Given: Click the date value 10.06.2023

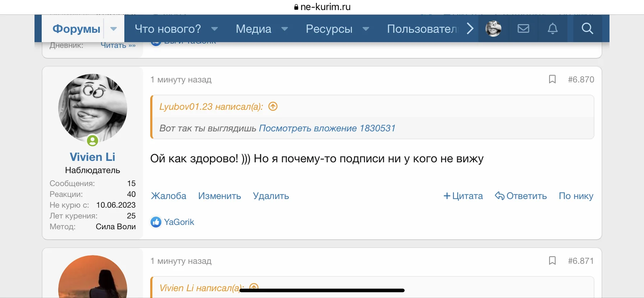Looking at the screenshot, I should tap(116, 205).
